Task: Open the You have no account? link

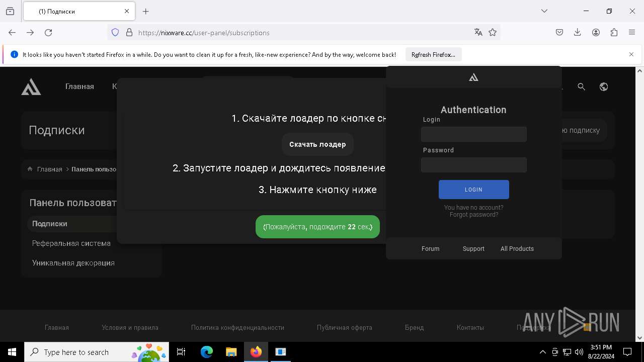Action: [473, 208]
